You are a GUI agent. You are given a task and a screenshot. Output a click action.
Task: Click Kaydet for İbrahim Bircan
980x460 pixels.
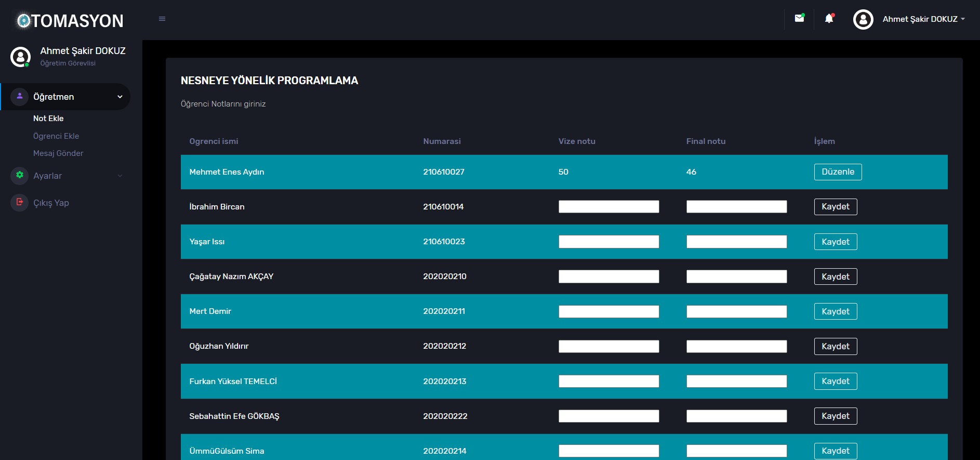(x=836, y=207)
